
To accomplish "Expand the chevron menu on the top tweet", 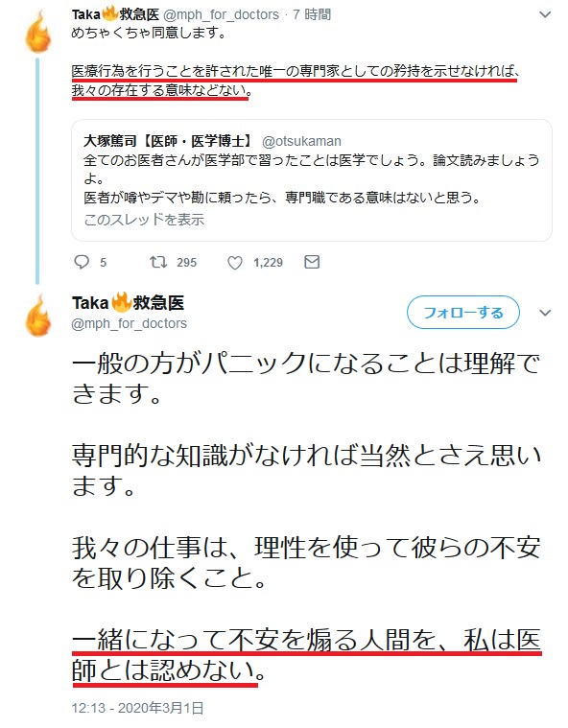I will 545,14.
